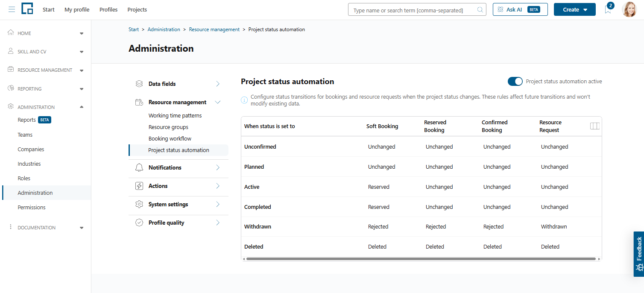The width and height of the screenshot is (644, 293).
Task: Expand System settings chevron
Action: (x=218, y=204)
